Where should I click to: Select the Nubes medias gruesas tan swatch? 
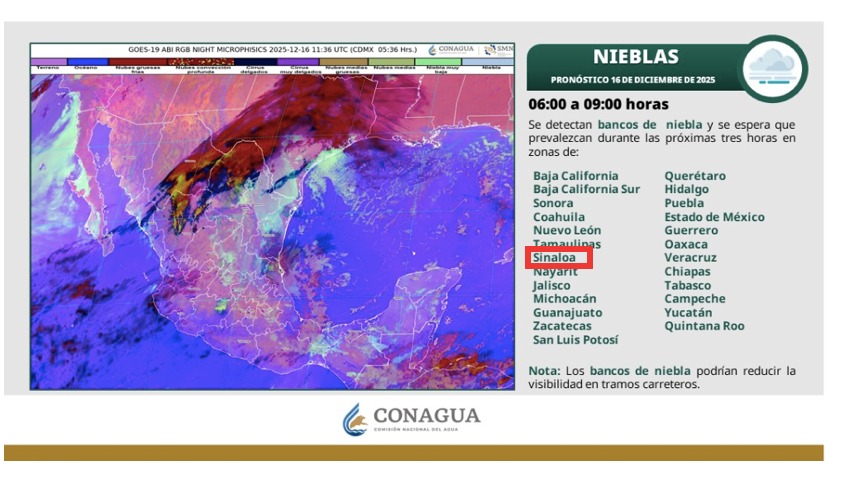tap(344, 62)
